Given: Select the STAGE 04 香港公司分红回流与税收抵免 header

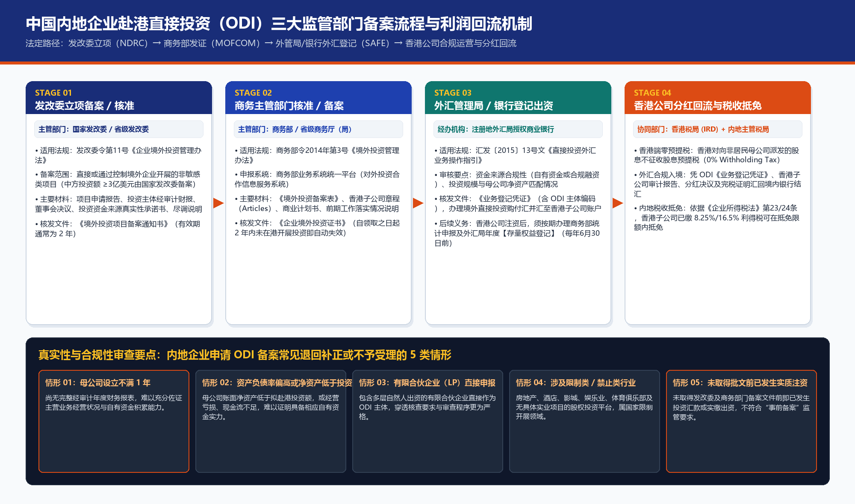Looking at the screenshot, I should click(718, 98).
